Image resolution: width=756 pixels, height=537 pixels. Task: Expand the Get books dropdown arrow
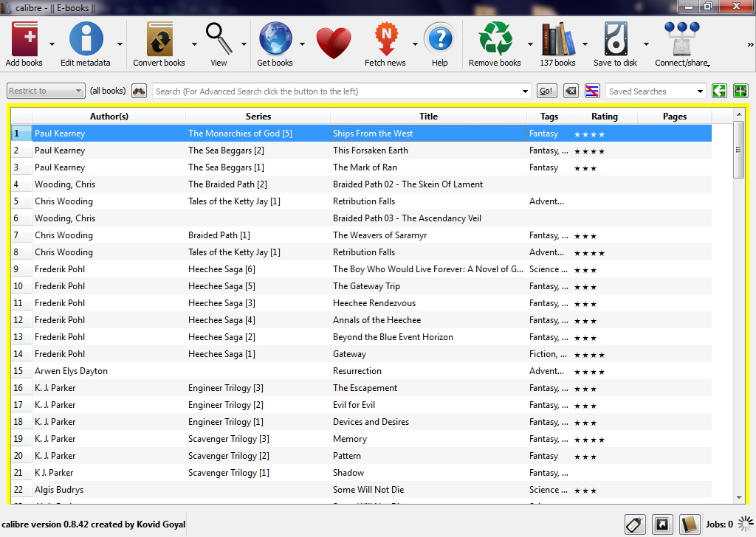pyautogui.click(x=302, y=44)
